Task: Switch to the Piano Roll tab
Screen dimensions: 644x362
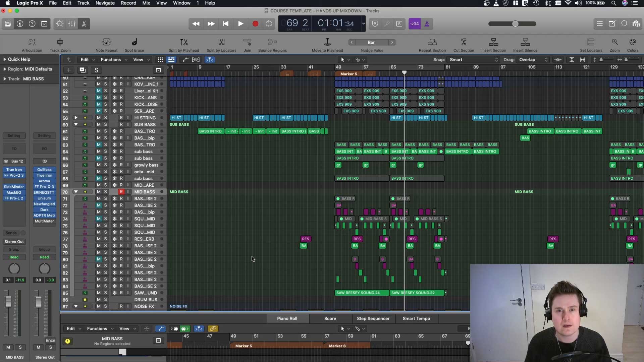Action: (x=287, y=318)
